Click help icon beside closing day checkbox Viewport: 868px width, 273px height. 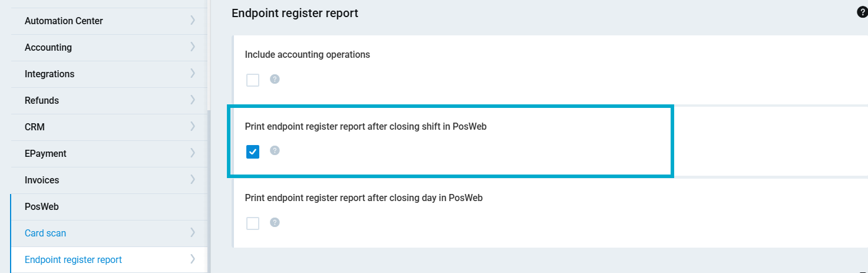pyautogui.click(x=275, y=222)
